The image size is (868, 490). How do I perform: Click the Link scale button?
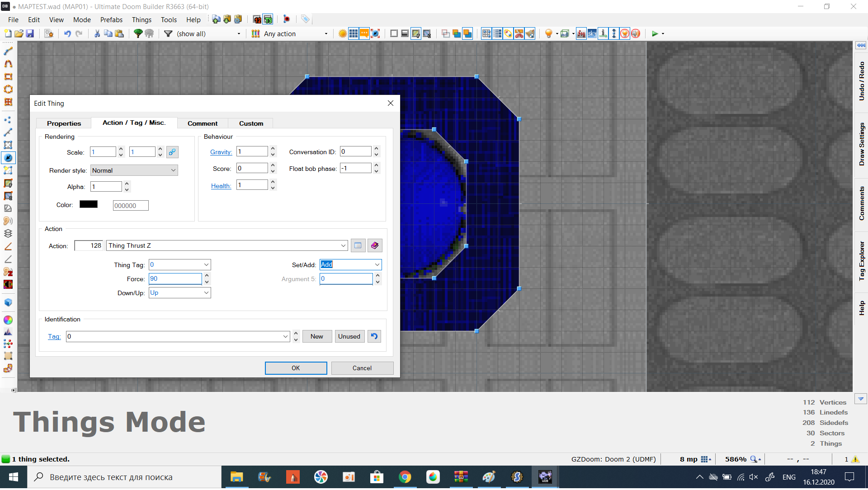click(172, 151)
